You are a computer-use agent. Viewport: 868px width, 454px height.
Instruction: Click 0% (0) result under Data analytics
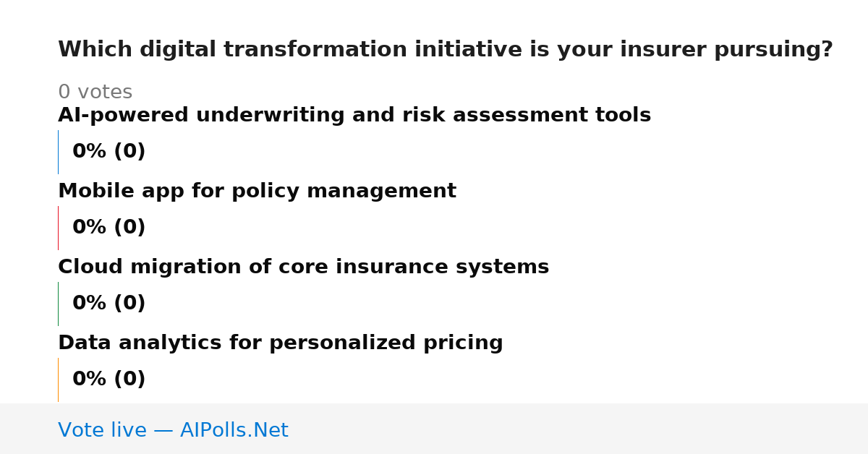click(109, 380)
